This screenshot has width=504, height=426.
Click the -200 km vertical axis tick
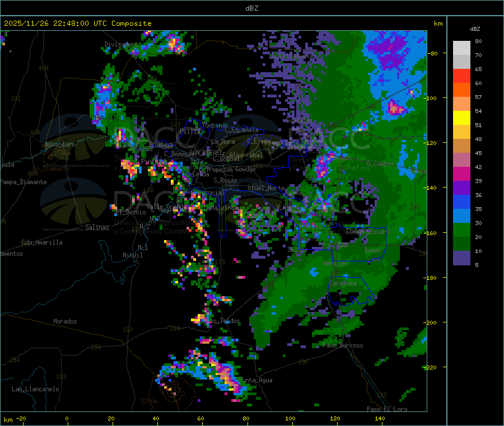431,322
